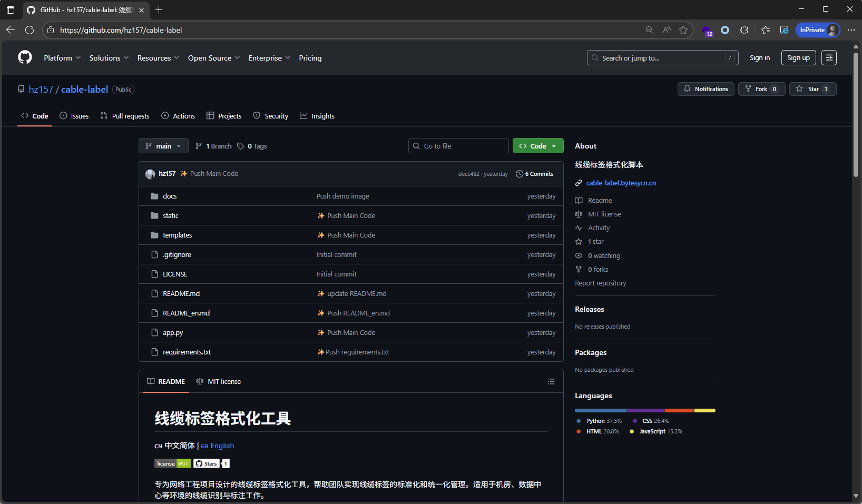Refresh the page with the reload icon

coord(30,30)
